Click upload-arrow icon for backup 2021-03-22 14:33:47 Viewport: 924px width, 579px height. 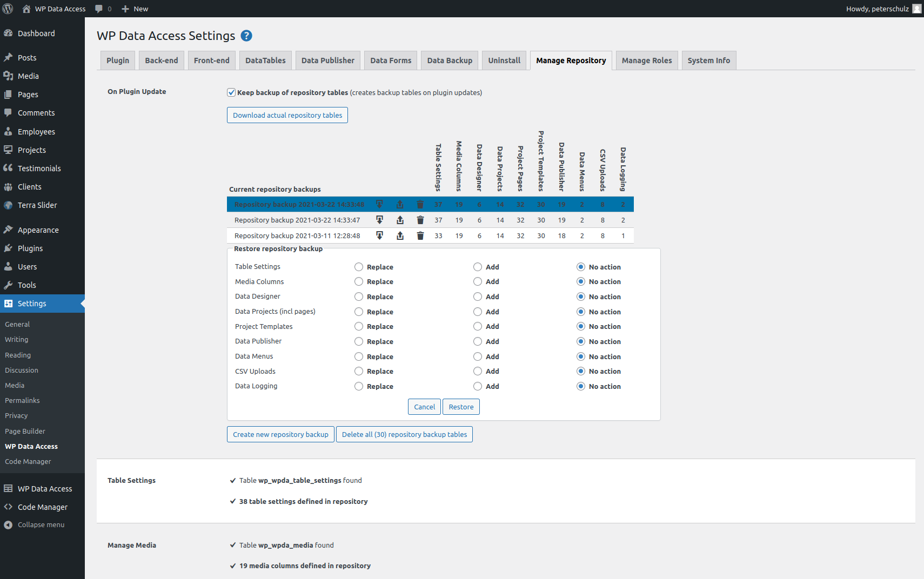pos(400,220)
